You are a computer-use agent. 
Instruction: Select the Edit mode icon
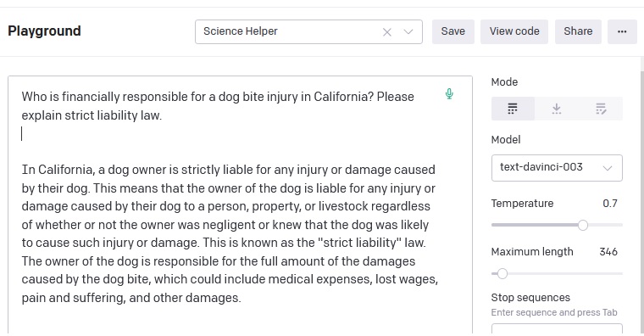pyautogui.click(x=601, y=109)
